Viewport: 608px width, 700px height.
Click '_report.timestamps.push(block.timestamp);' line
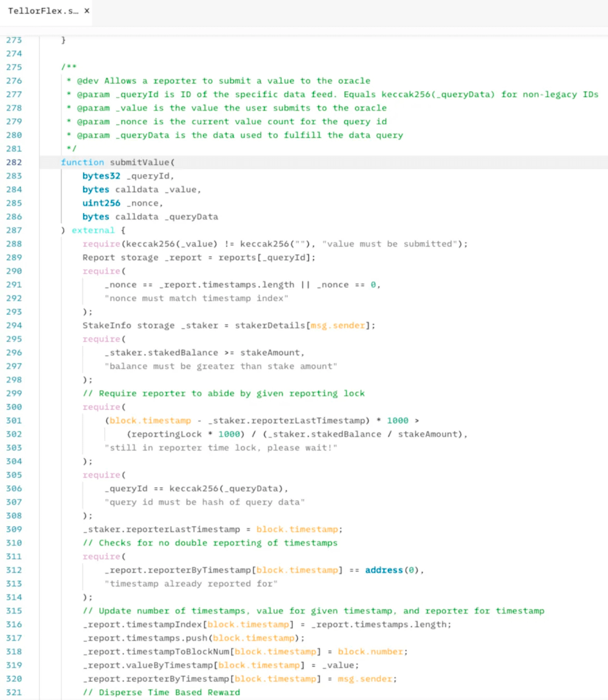point(194,638)
